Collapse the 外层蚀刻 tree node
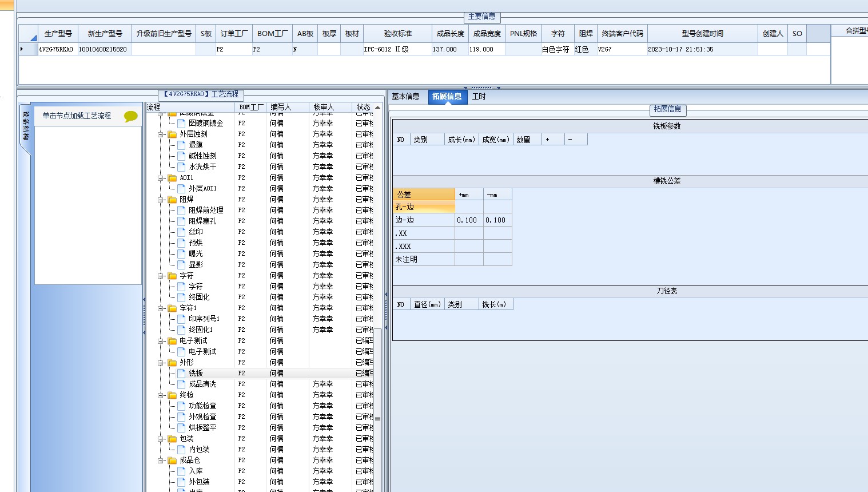 coord(161,134)
